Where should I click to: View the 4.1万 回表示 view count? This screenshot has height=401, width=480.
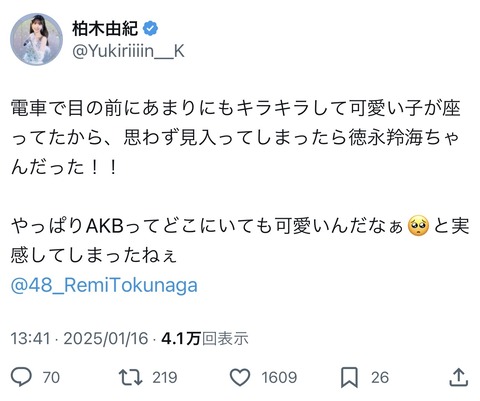coord(205,339)
